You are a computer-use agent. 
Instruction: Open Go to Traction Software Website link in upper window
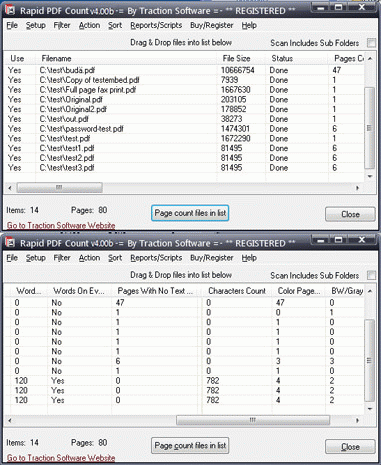point(61,226)
